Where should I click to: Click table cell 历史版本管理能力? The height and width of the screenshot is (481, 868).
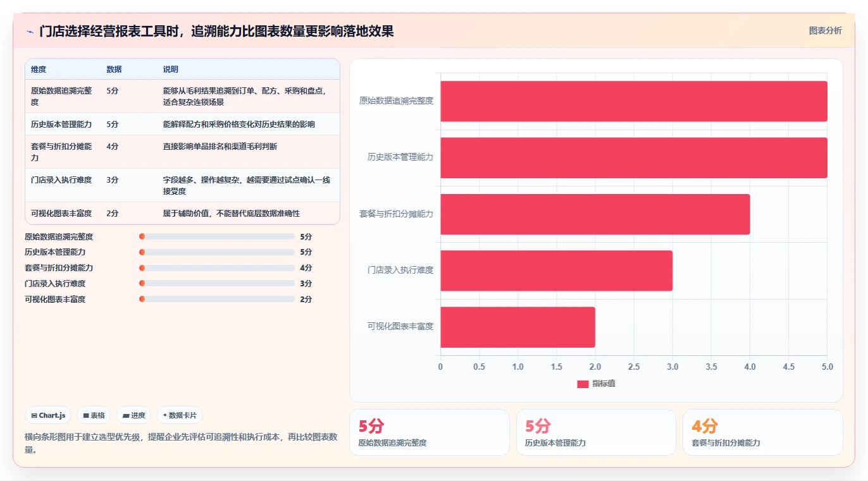[x=61, y=125]
